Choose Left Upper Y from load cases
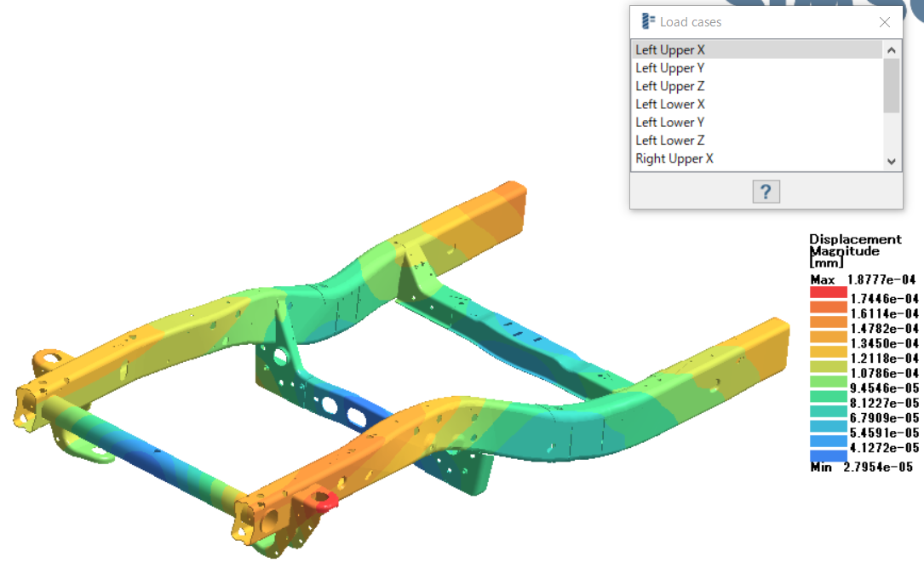The width and height of the screenshot is (924, 574). pyautogui.click(x=669, y=68)
